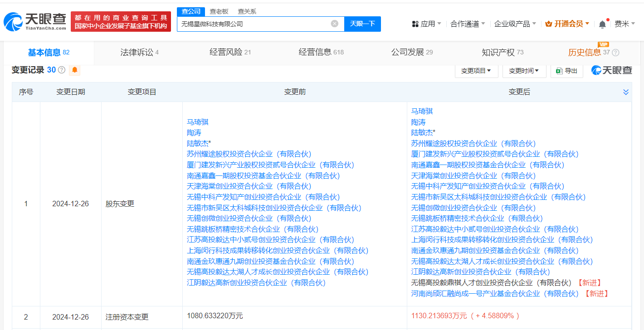Open the 应用 dropdown menu
Image resolution: width=644 pixels, height=330 pixels.
(x=426, y=24)
